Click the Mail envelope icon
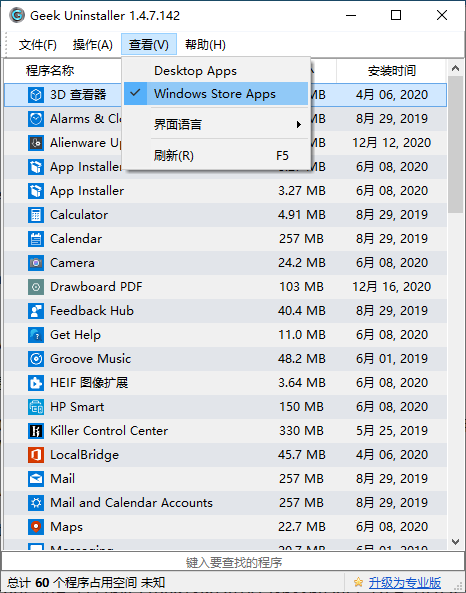 coord(36,479)
